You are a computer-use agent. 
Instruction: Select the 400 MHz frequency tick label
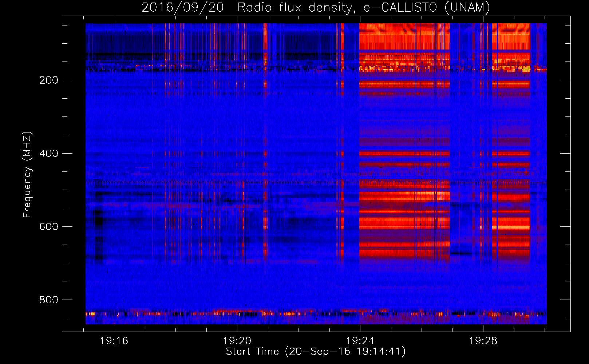point(49,153)
